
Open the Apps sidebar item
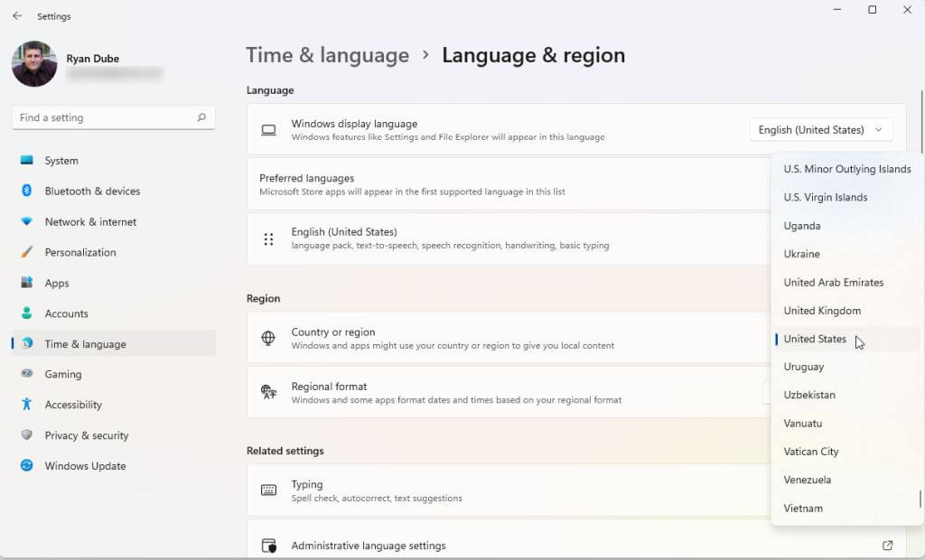(57, 284)
